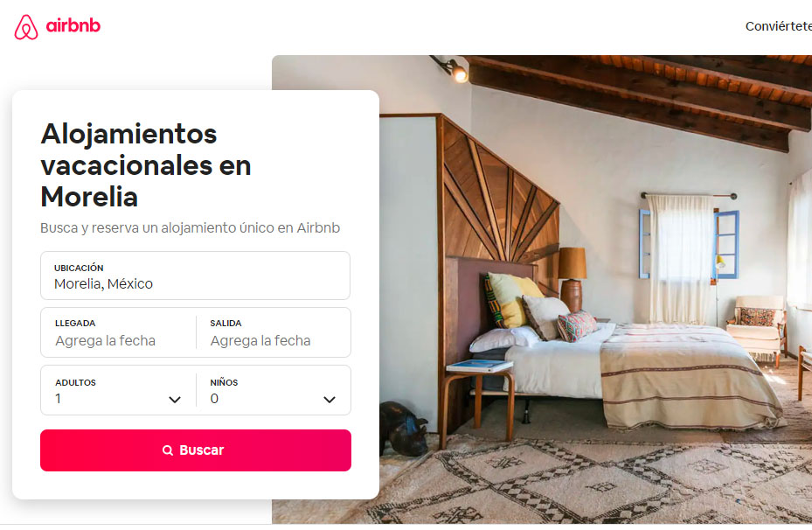Click the bedroom hero photo

tap(595, 290)
